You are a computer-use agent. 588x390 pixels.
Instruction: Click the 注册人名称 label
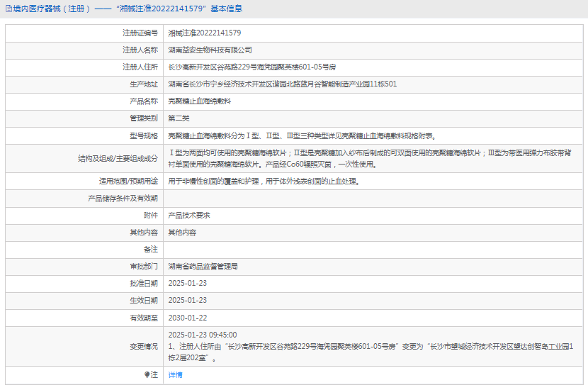[140, 50]
